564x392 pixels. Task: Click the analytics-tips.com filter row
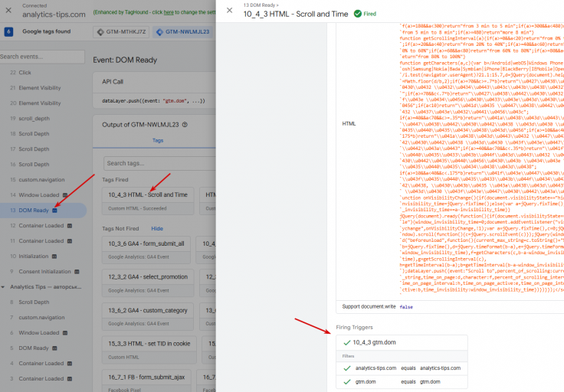coord(402,368)
